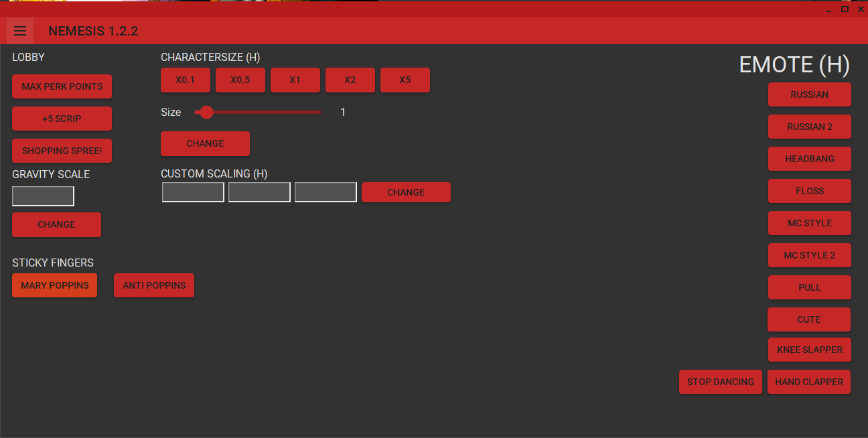
Task: Click the Size slider handle
Action: (206, 112)
